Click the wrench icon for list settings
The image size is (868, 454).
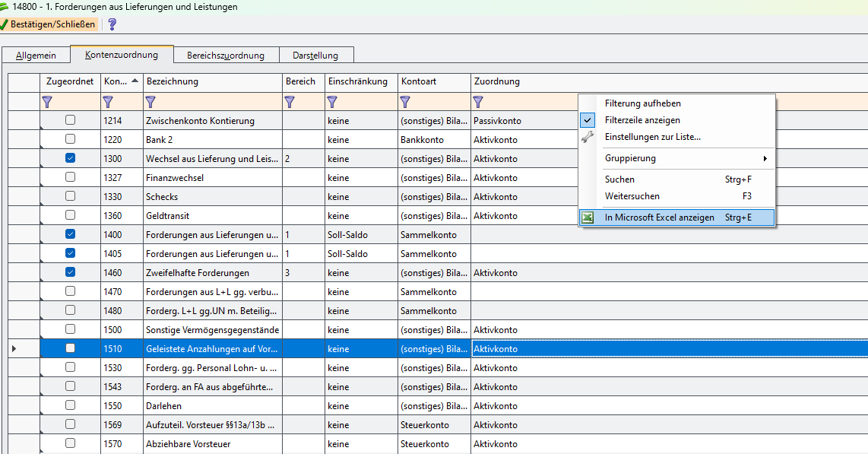588,137
